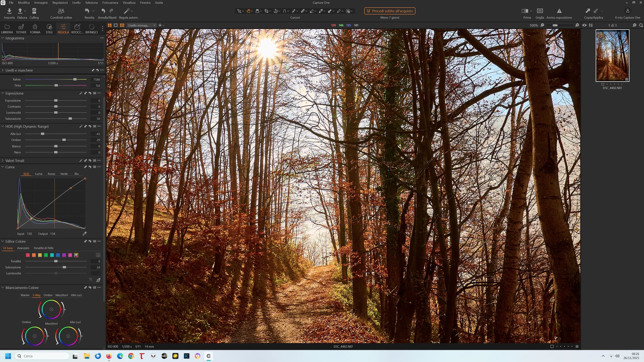The height and width of the screenshot is (362, 644).
Task: Open the Stile tool tab
Action: point(49,28)
